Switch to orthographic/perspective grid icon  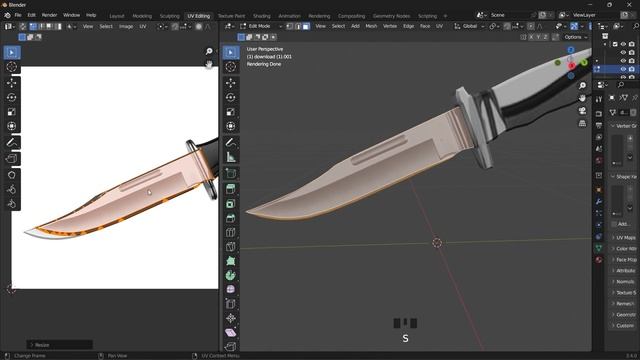582,123
